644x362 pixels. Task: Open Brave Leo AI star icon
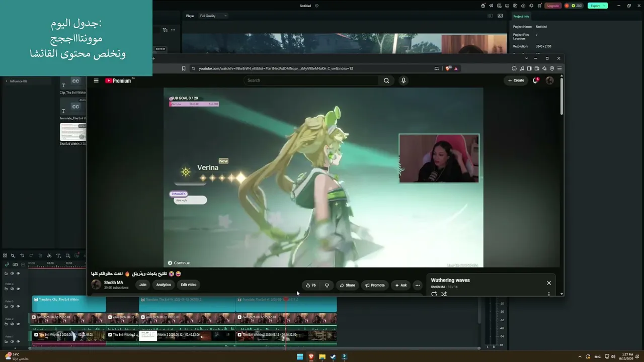[544, 68]
